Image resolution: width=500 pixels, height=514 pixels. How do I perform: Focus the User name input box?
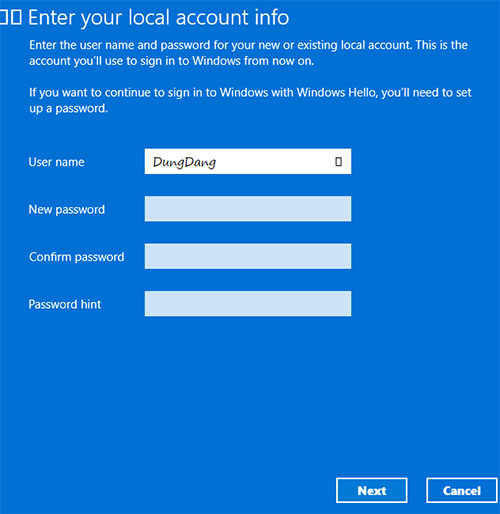click(x=248, y=161)
